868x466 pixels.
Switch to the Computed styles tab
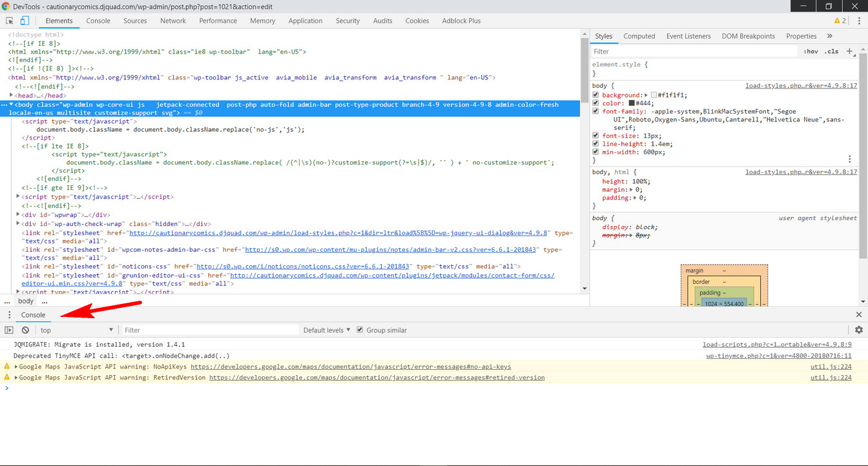pos(639,36)
